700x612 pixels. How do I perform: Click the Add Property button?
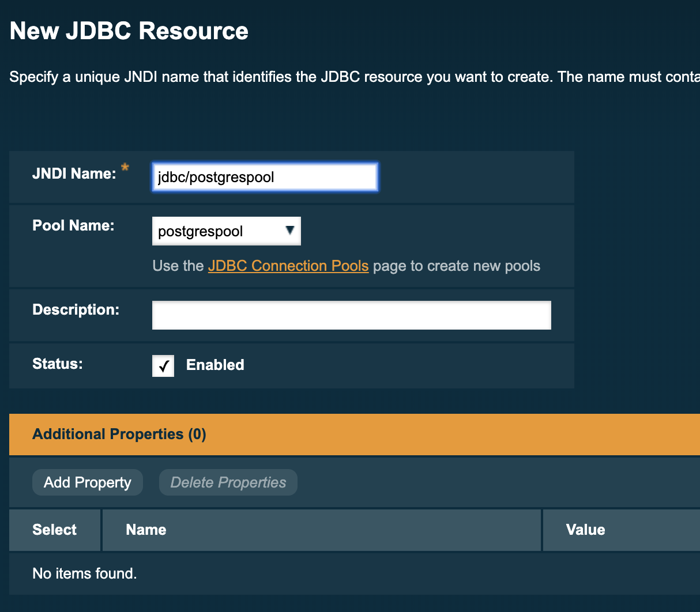88,482
